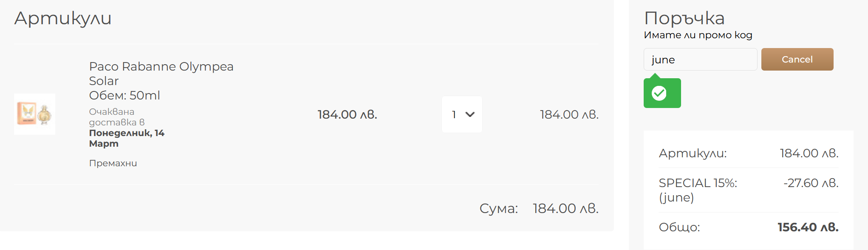Click the Имаме ли промо код label
The height and width of the screenshot is (250, 868).
click(x=698, y=35)
